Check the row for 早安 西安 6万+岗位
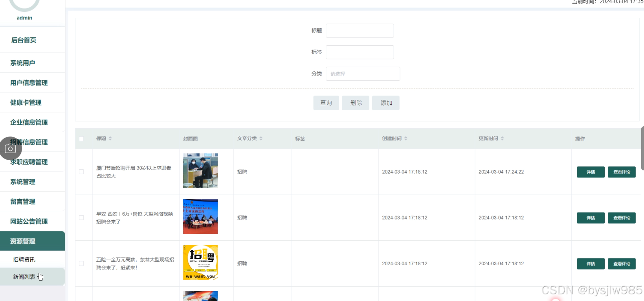 81,218
